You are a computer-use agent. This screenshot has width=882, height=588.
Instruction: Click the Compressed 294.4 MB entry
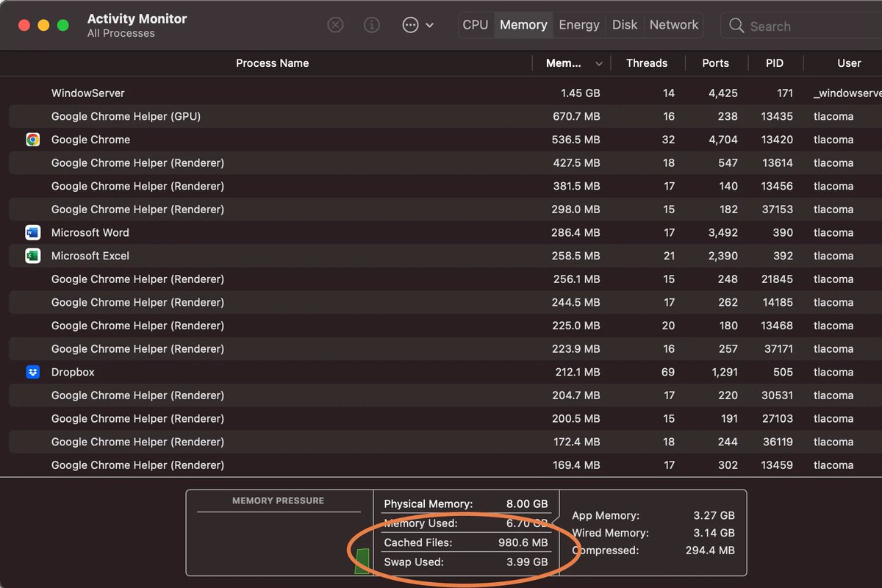tap(653, 551)
